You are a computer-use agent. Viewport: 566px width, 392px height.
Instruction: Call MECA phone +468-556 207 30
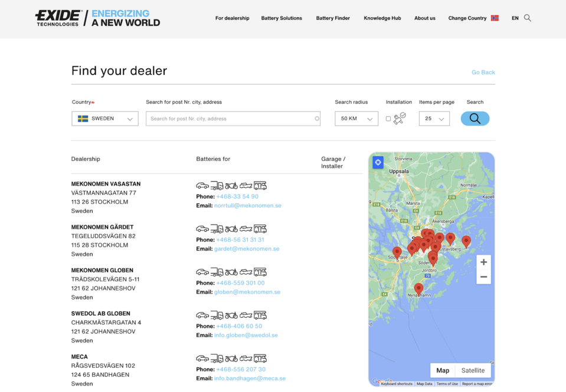click(x=241, y=369)
